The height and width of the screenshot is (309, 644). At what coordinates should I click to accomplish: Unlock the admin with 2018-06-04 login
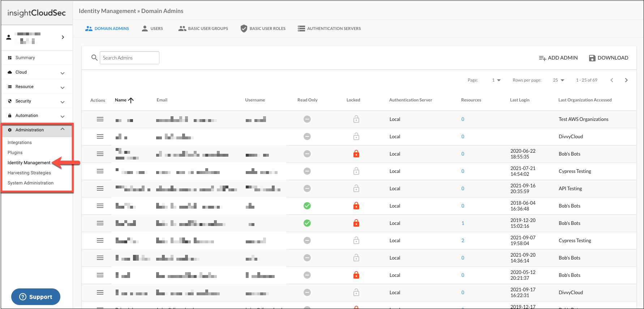click(356, 205)
